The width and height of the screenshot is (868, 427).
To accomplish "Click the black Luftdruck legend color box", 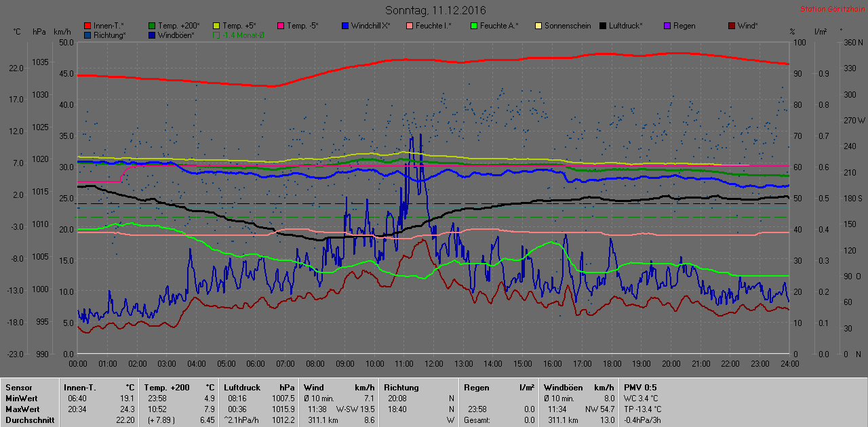I will click(x=603, y=26).
